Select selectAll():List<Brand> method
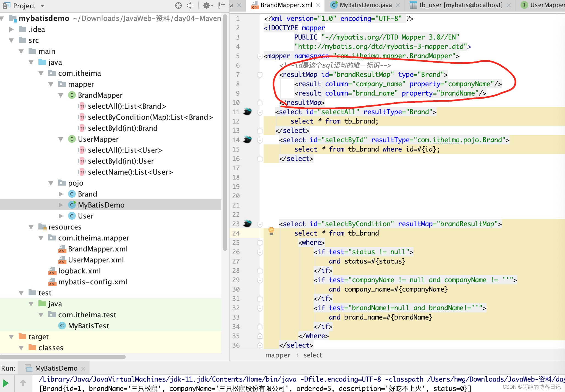The width and height of the screenshot is (565, 392). pos(127,106)
